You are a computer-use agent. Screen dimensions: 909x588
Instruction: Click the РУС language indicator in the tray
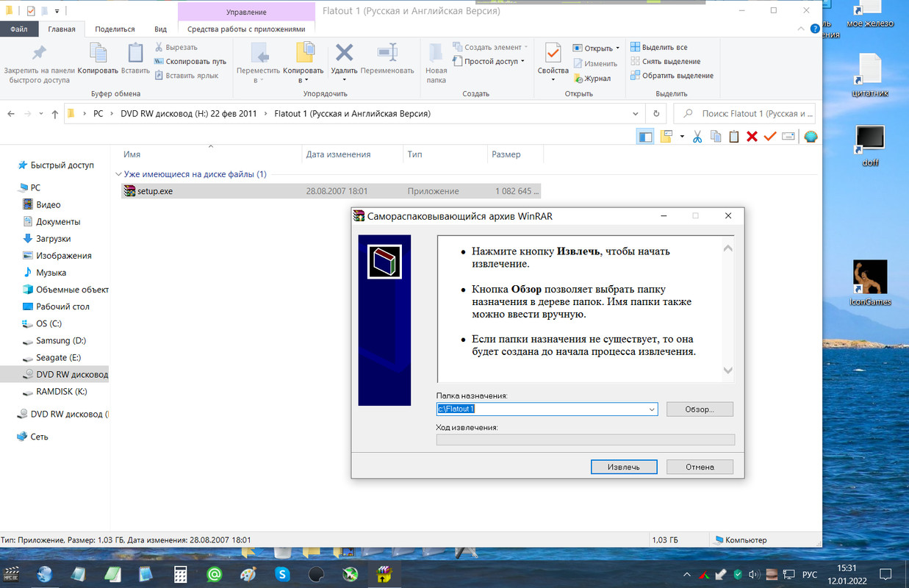click(809, 575)
